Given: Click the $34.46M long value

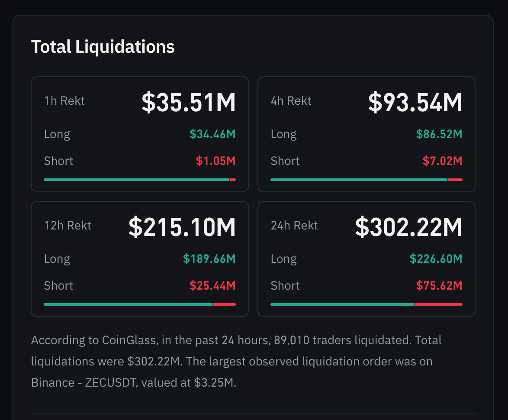Looking at the screenshot, I should [212, 134].
